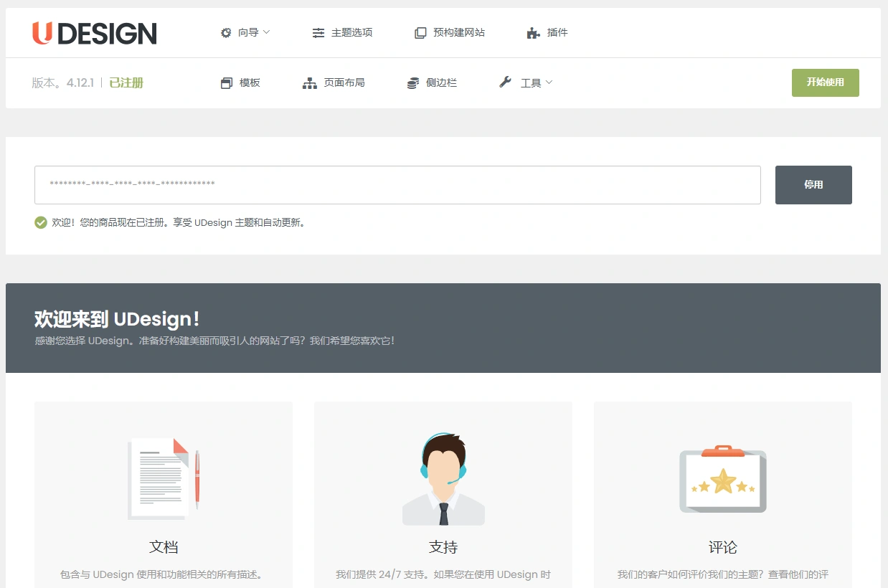Click the sitemap icon beside 页面布局
Viewport: 888px width, 588px height.
pyautogui.click(x=309, y=82)
